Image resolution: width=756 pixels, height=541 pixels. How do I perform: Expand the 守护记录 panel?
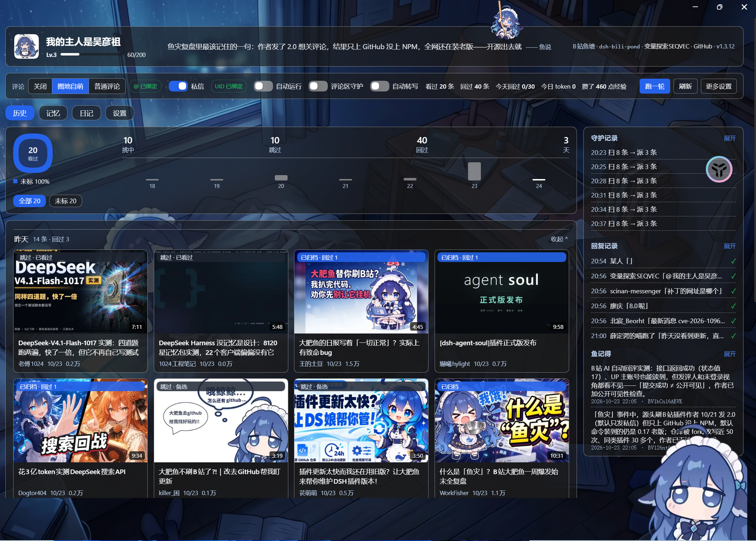tap(730, 138)
